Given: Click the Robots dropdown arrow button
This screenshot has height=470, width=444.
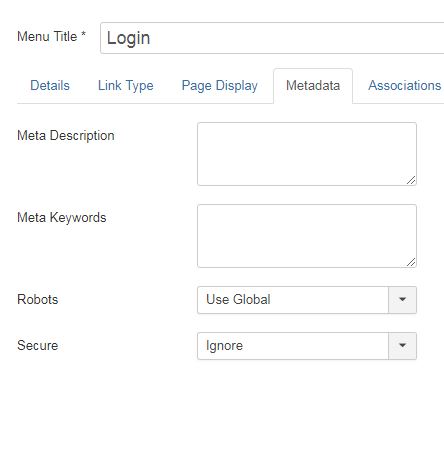Looking at the screenshot, I should click(402, 300).
